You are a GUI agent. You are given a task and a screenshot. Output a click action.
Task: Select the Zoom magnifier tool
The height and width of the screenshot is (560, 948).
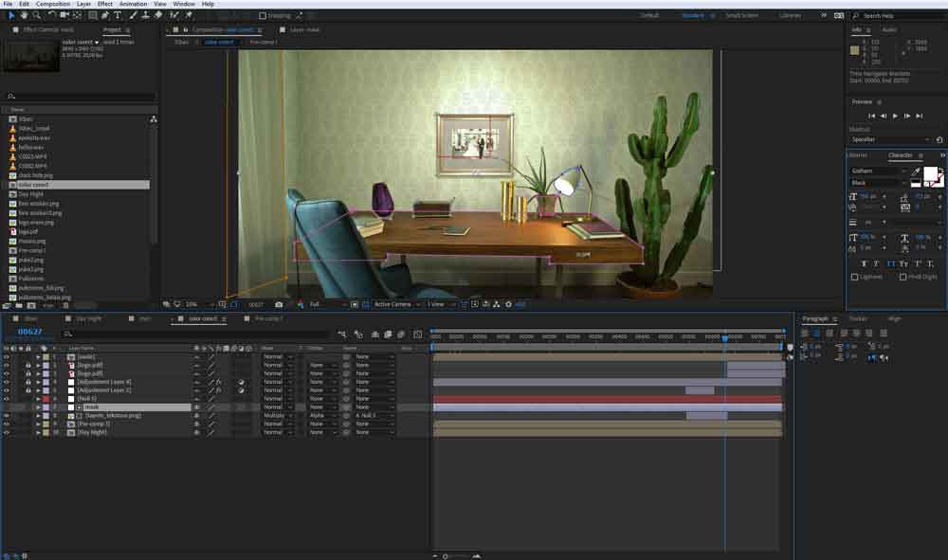tap(36, 15)
